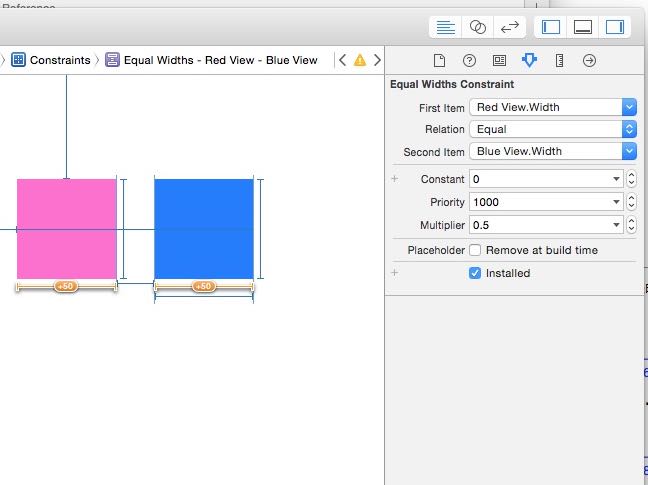Select the Blue View square
The image size is (648, 485).
[x=204, y=229]
